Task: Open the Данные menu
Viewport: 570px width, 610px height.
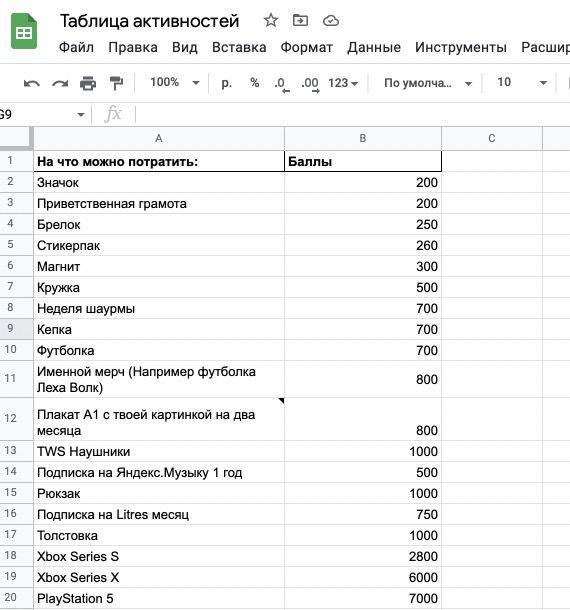Action: click(x=374, y=47)
